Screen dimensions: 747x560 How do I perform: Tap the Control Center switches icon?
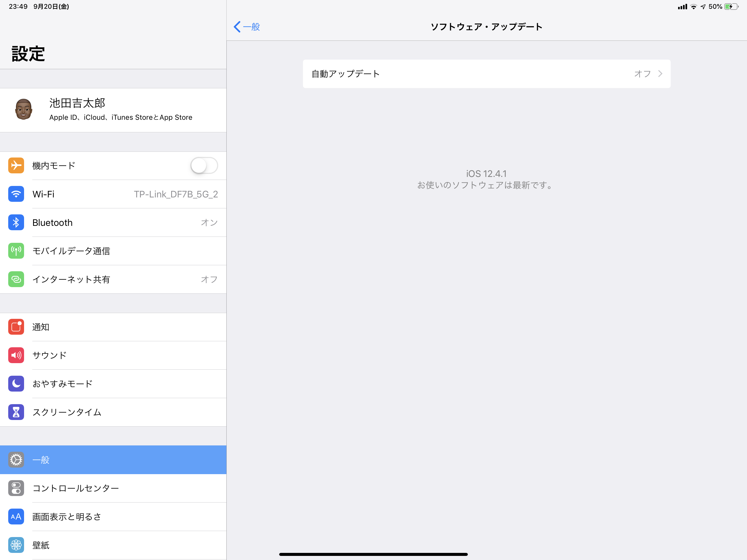coord(16,488)
